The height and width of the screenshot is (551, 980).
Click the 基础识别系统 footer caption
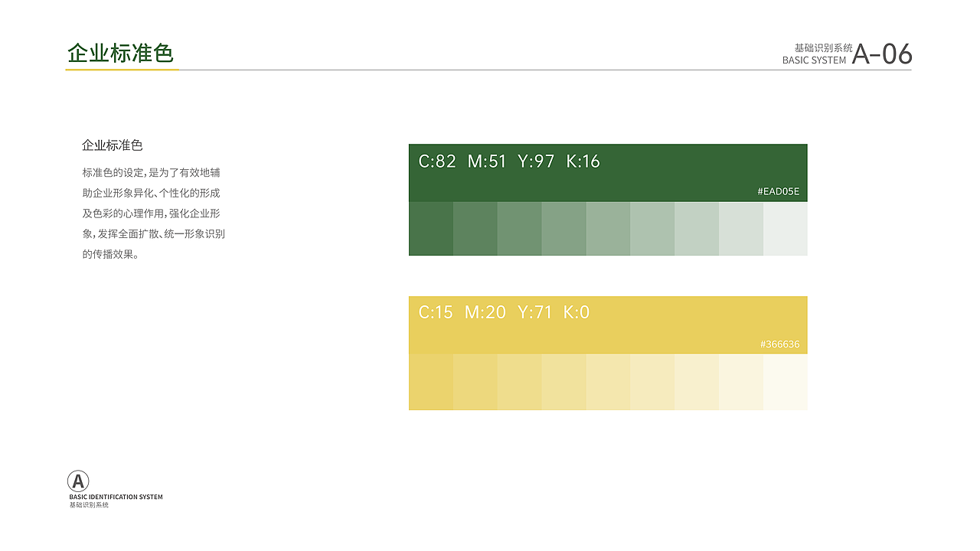click(89, 505)
